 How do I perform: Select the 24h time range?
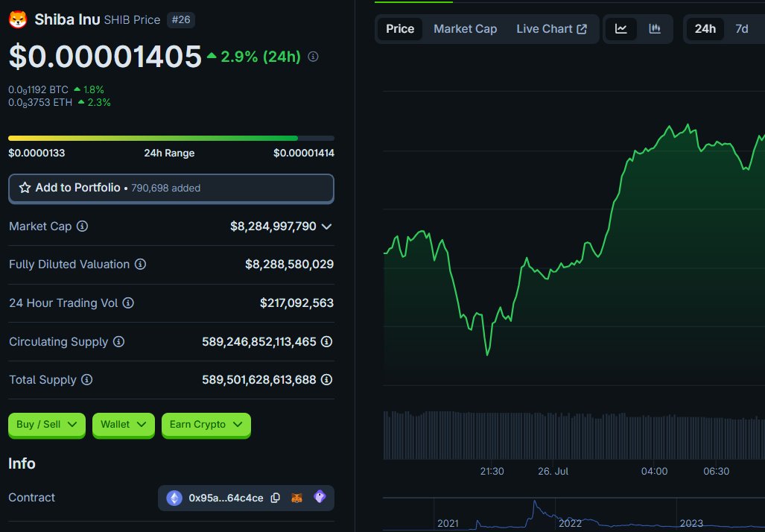click(x=705, y=29)
